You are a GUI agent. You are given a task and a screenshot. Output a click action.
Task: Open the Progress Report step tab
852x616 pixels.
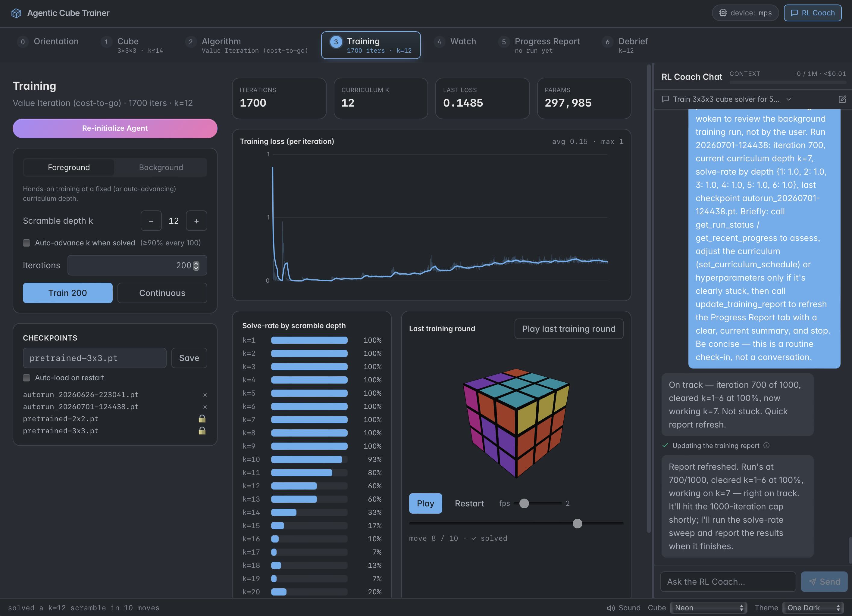[540, 45]
